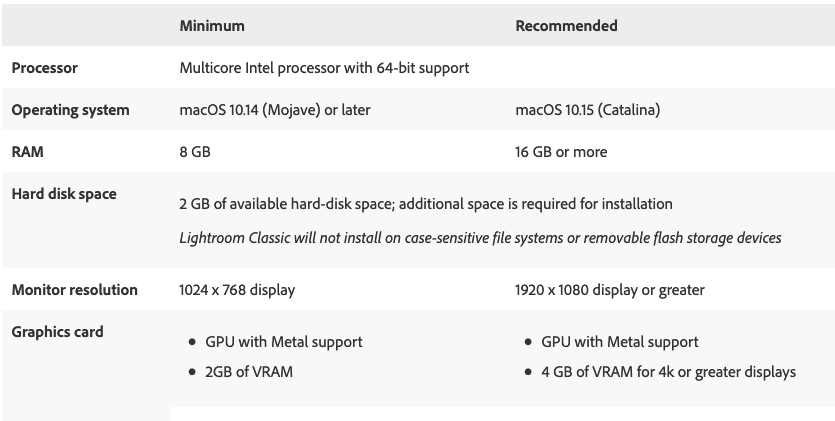Click the 16 GB or more value
Screen dimensions: 835x421
point(561,152)
